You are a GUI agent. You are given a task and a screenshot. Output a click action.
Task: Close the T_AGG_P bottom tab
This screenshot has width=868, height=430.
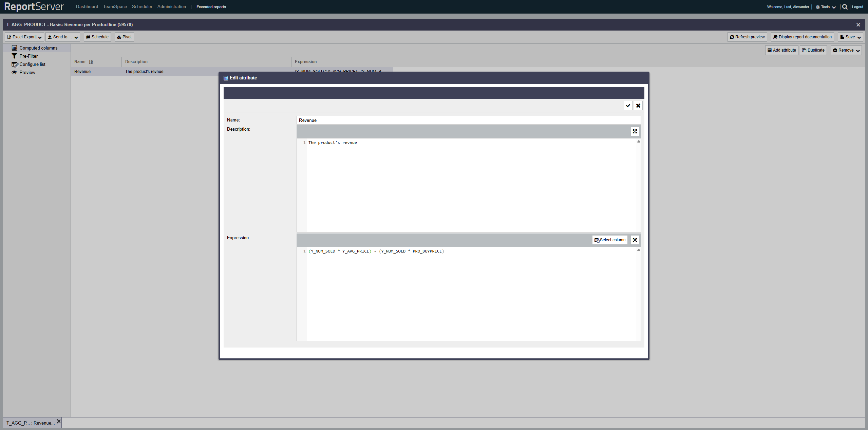click(x=59, y=421)
